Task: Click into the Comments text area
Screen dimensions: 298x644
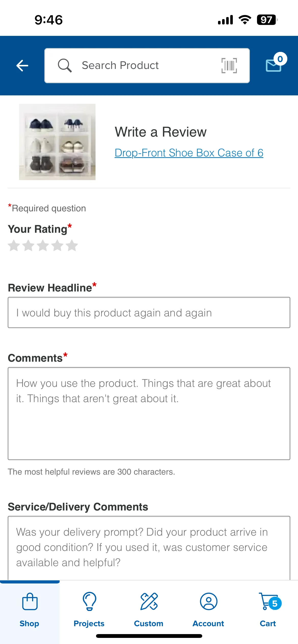Action: [x=149, y=414]
